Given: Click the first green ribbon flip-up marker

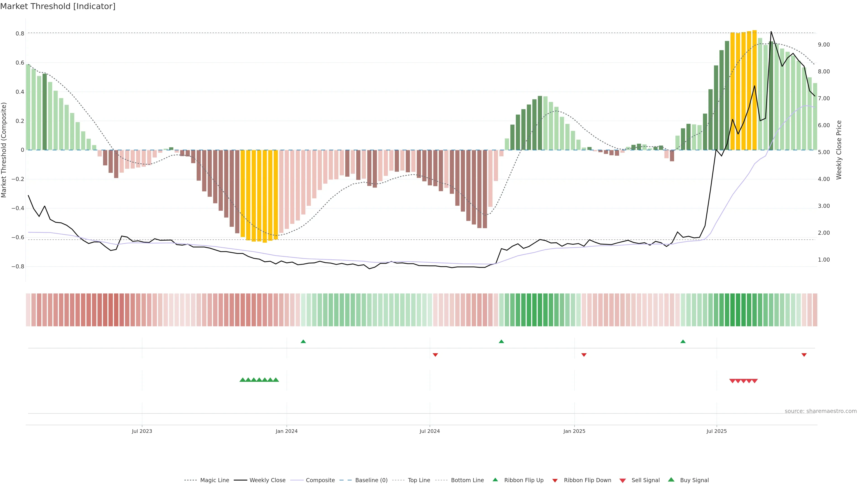Looking at the screenshot, I should pyautogui.click(x=303, y=342).
